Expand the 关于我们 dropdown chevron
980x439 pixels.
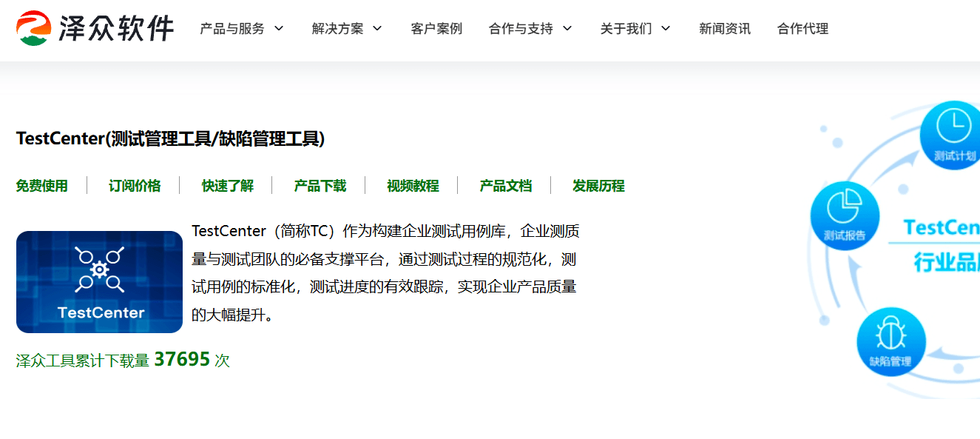pyautogui.click(x=666, y=29)
